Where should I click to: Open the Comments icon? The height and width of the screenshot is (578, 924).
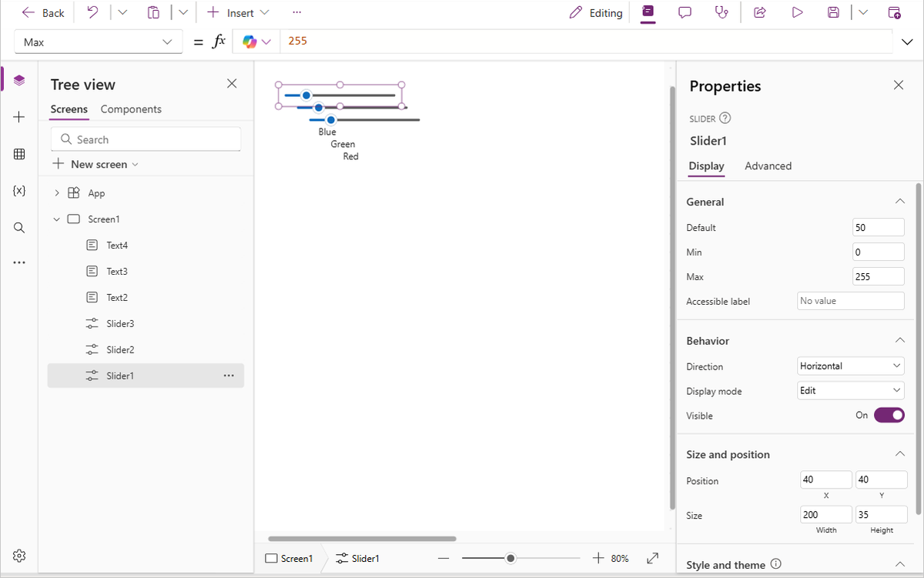[x=685, y=13]
